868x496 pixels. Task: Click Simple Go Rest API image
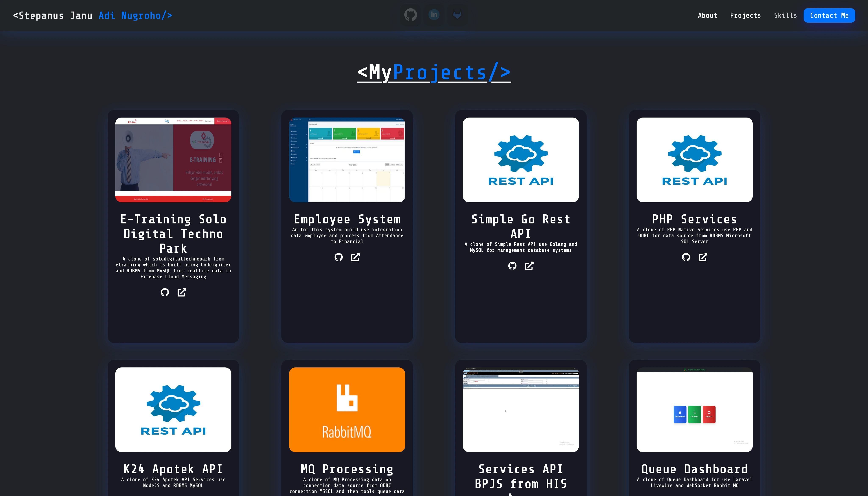[521, 160]
